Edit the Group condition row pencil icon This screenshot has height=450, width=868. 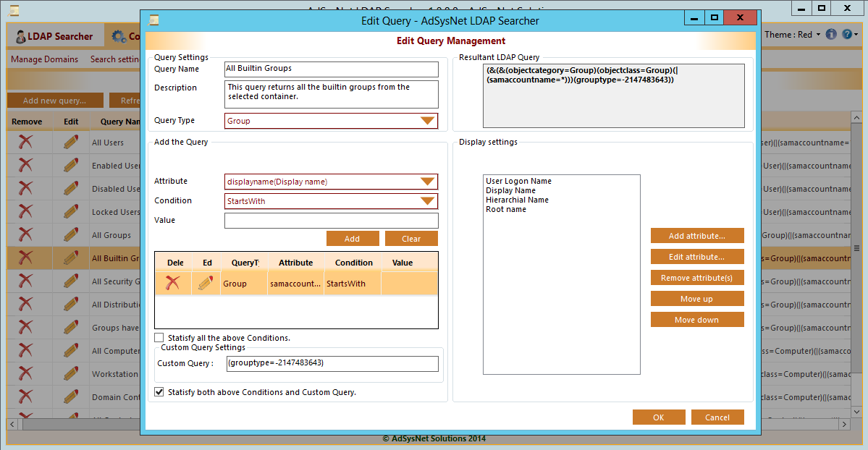pyautogui.click(x=206, y=283)
